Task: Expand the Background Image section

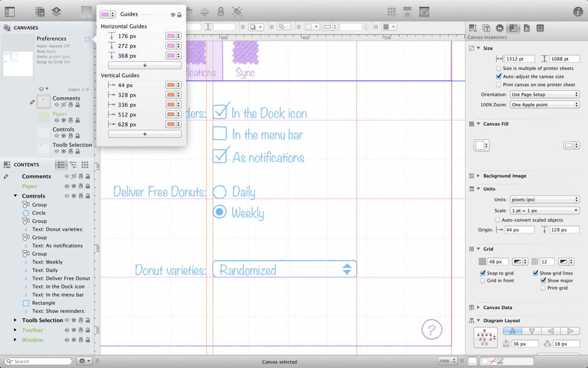Action: (478, 176)
